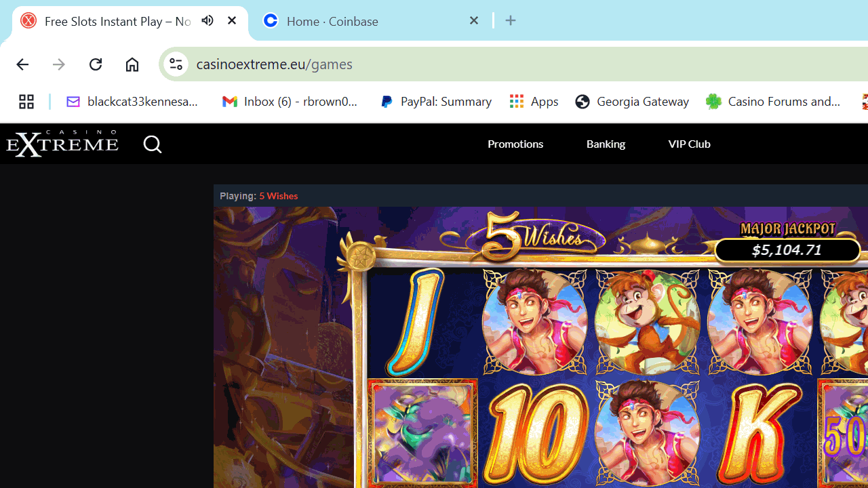Open the Apps bookmark

click(x=534, y=101)
